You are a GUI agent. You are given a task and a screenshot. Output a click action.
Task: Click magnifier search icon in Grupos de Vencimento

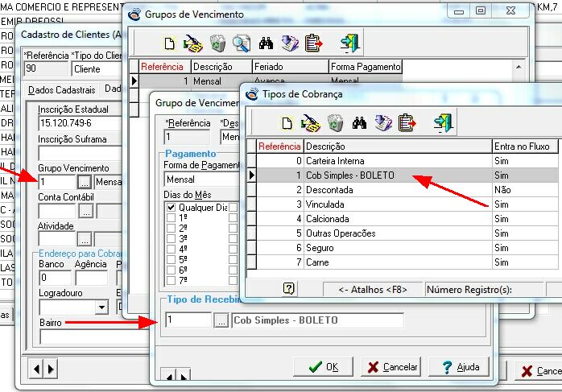point(242,43)
